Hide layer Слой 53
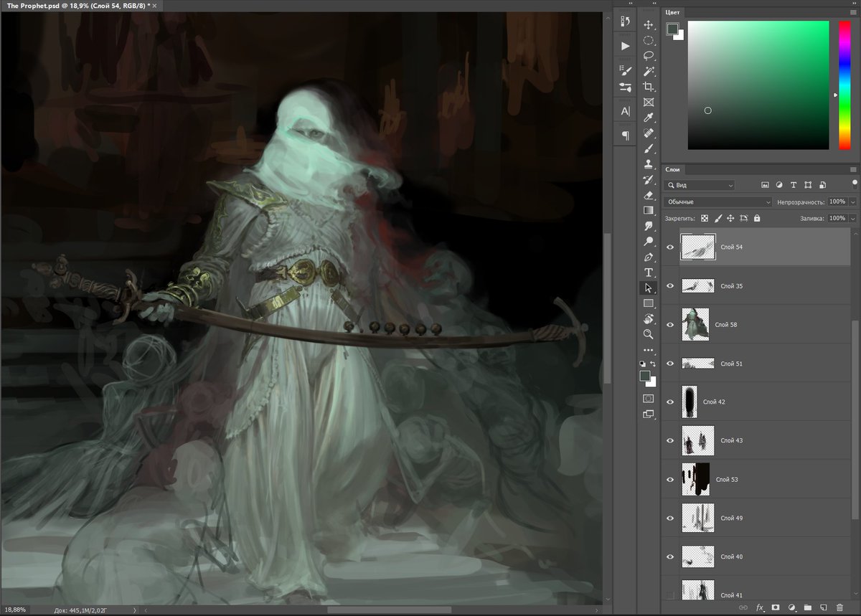861x616 pixels. click(x=670, y=480)
